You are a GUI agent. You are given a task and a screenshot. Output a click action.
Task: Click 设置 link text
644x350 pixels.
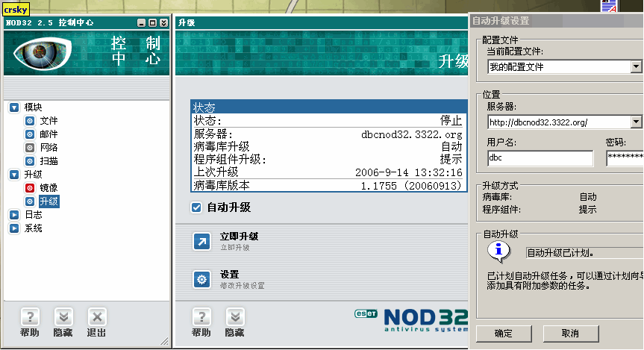[x=230, y=275]
